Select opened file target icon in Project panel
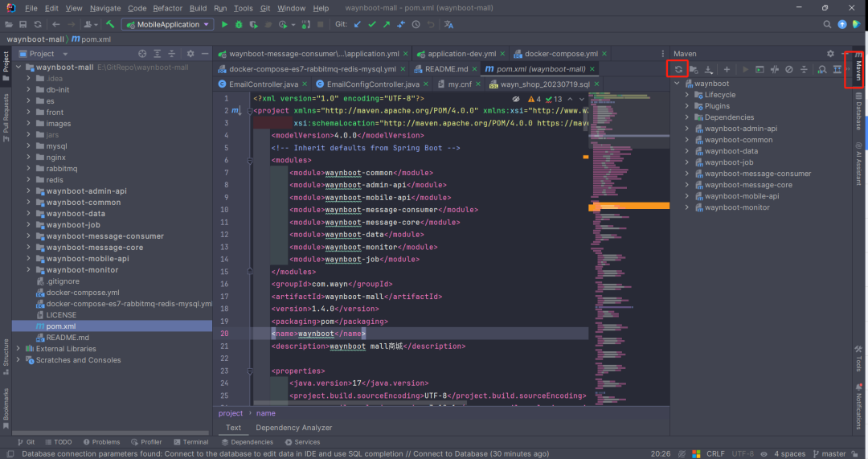 tap(142, 54)
